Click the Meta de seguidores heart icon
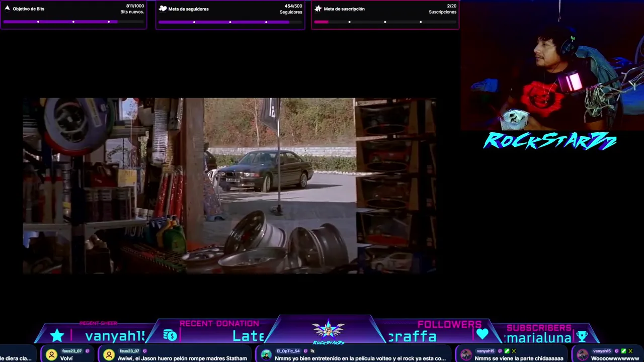This screenshot has height=362, width=644. pyautogui.click(x=163, y=9)
